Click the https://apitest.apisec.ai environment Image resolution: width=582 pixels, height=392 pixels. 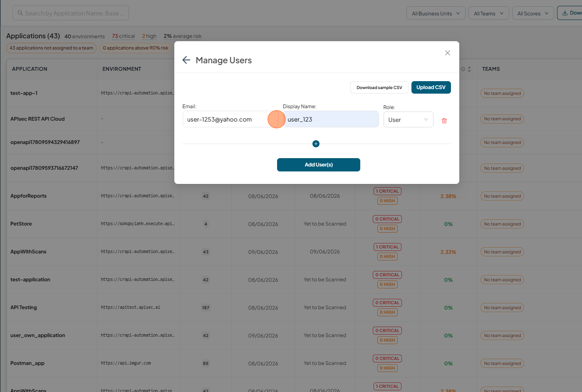tap(130, 308)
